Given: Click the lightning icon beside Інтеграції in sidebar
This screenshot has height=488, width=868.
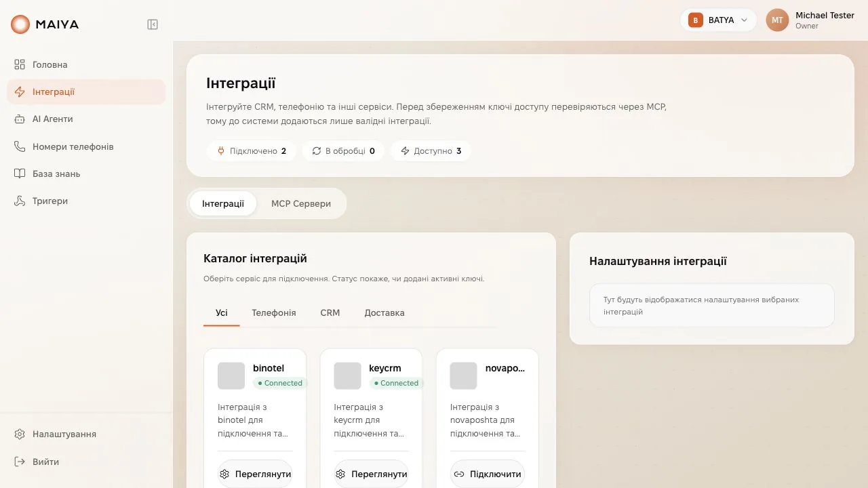Looking at the screenshot, I should coord(20,91).
